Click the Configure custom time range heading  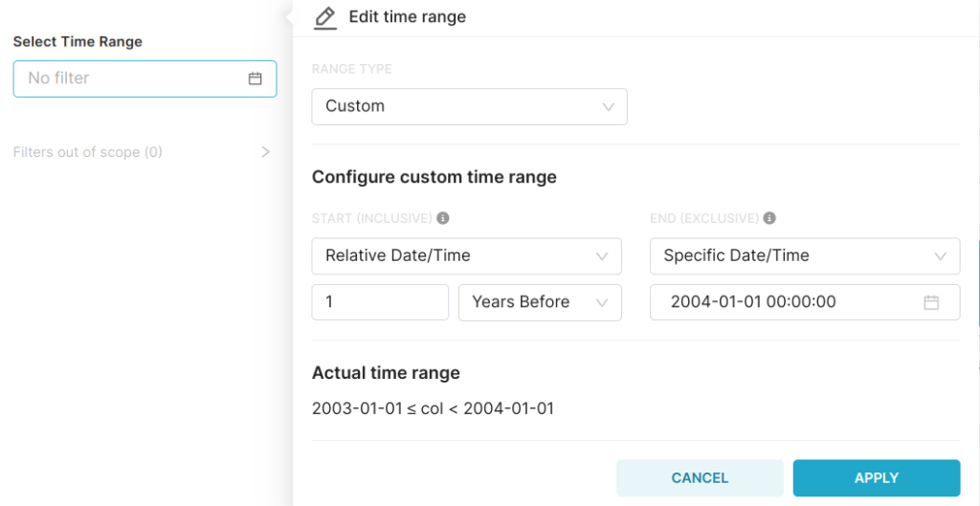coord(434,177)
